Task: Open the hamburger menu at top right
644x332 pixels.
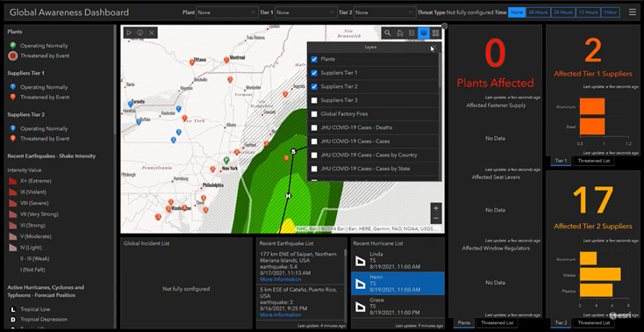Action: coord(633,12)
